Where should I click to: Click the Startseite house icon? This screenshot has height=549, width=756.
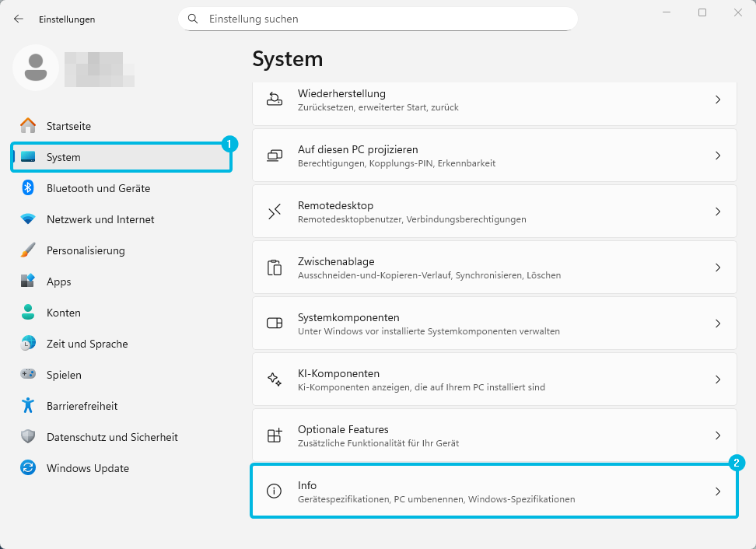pyautogui.click(x=28, y=126)
